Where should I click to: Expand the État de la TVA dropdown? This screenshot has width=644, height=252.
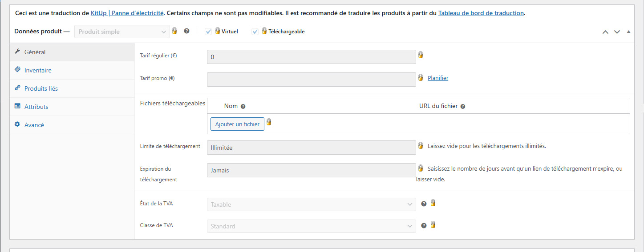tap(311, 204)
